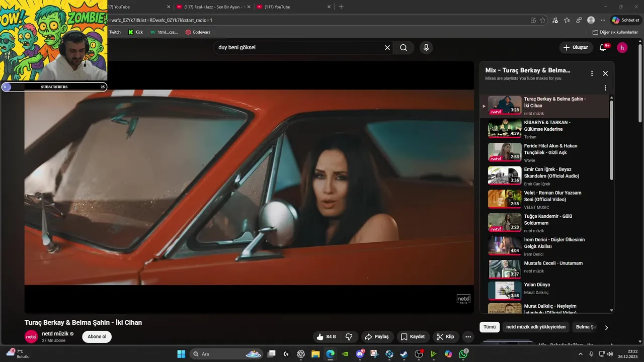Image resolution: width=644 pixels, height=362 pixels.
Task: Open more actions menu next to Klip
Action: pyautogui.click(x=468, y=337)
